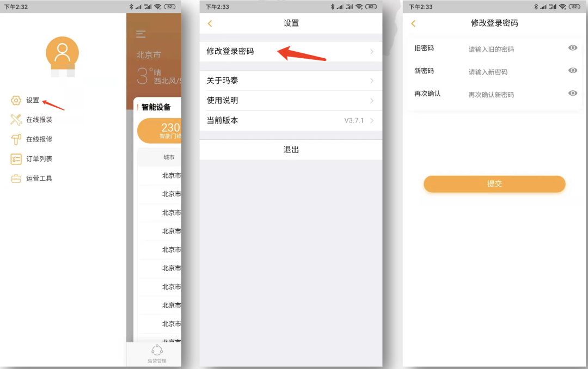This screenshot has height=369, width=588.
Task: Click the 在线报修 hammer icon
Action: pos(16,139)
